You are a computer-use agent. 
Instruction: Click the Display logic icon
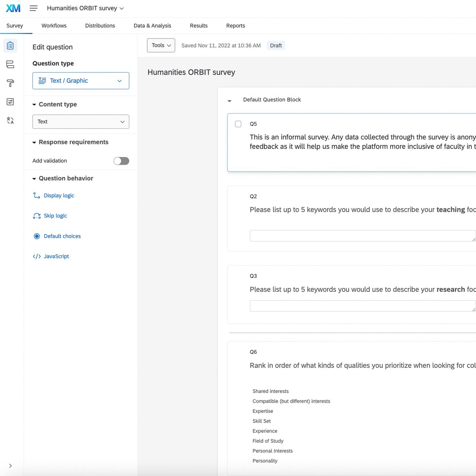coord(36,195)
